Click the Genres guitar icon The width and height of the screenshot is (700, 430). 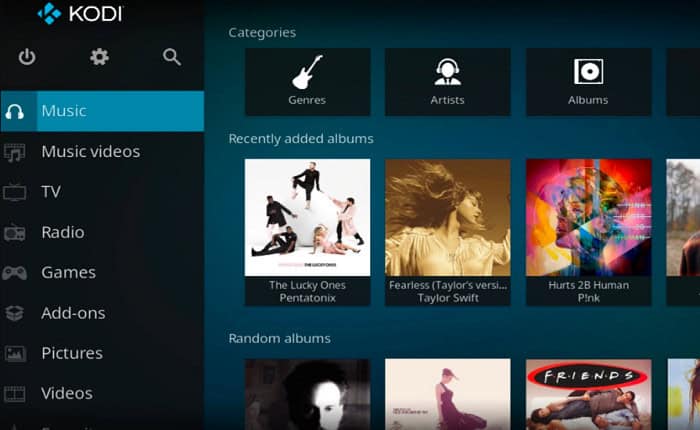307,72
